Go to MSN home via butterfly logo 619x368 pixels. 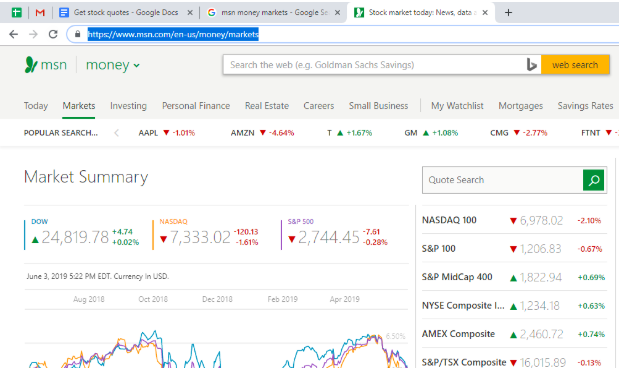pyautogui.click(x=46, y=65)
